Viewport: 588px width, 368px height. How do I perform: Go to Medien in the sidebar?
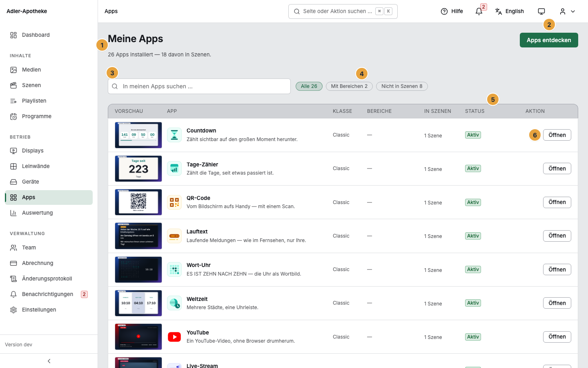[x=49, y=70]
